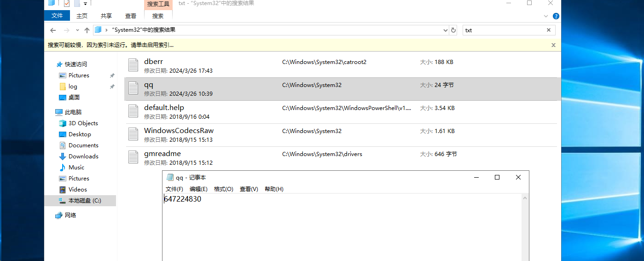Click the gmreadme file name
644x261 pixels.
[x=162, y=154]
